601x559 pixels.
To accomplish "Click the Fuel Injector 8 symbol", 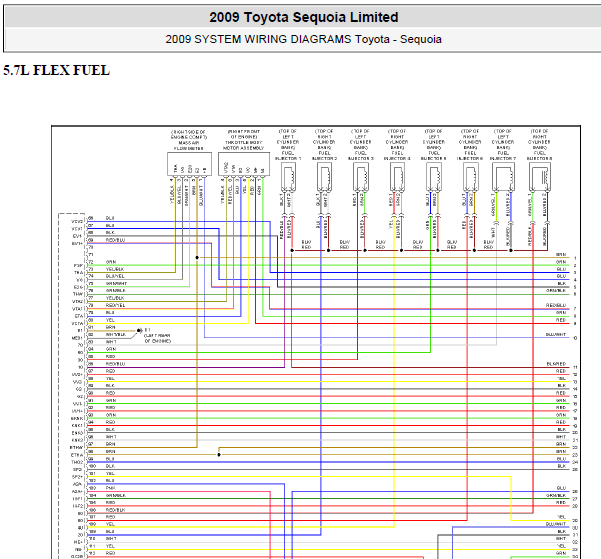I will (540, 177).
